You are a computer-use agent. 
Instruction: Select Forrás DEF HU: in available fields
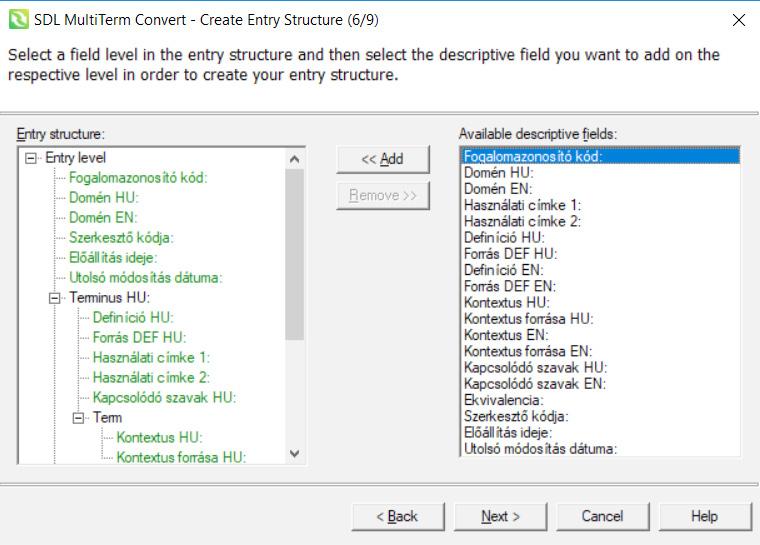click(600, 254)
